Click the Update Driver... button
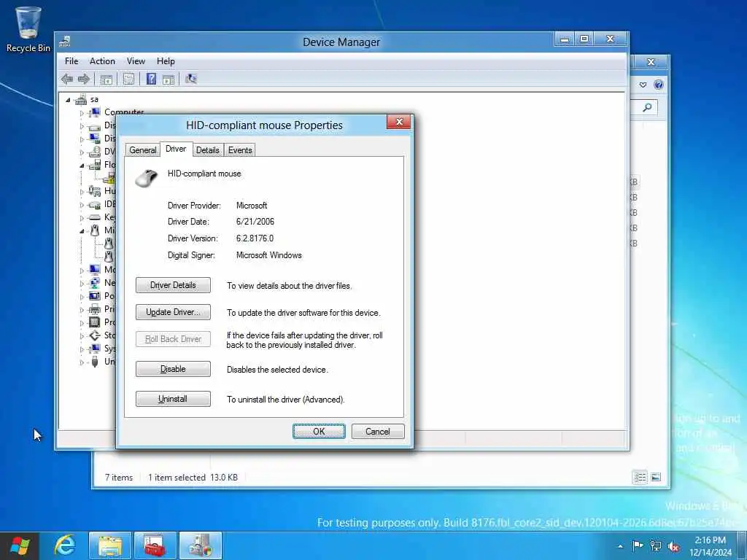This screenshot has height=560, width=747. point(173,312)
